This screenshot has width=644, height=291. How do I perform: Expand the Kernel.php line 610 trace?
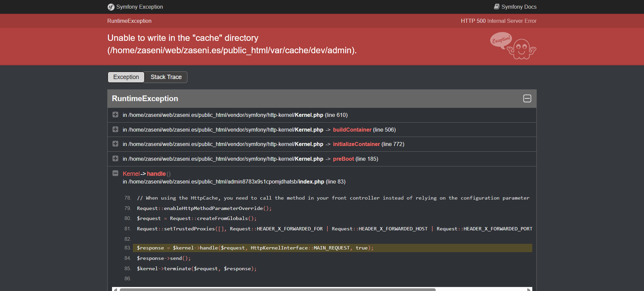(x=115, y=115)
